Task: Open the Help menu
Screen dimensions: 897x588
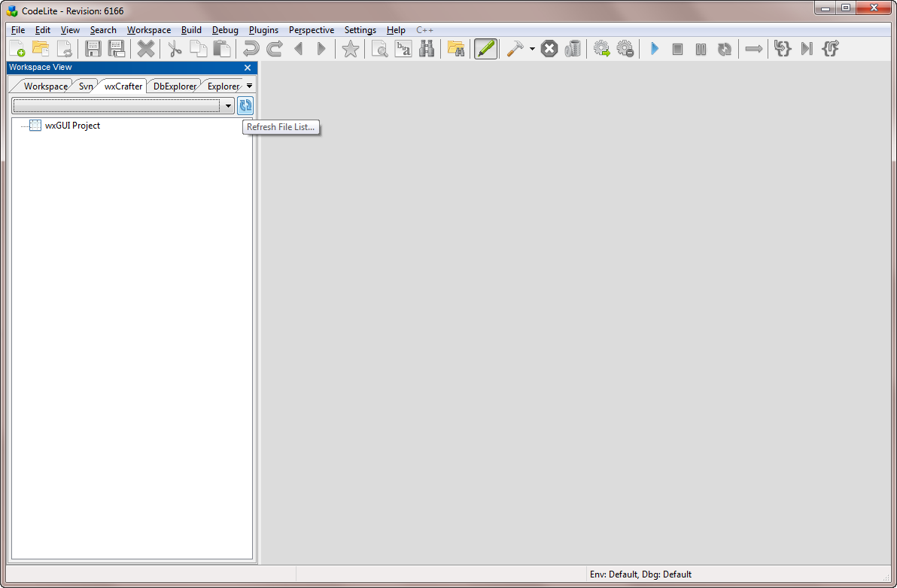Action: pos(396,30)
